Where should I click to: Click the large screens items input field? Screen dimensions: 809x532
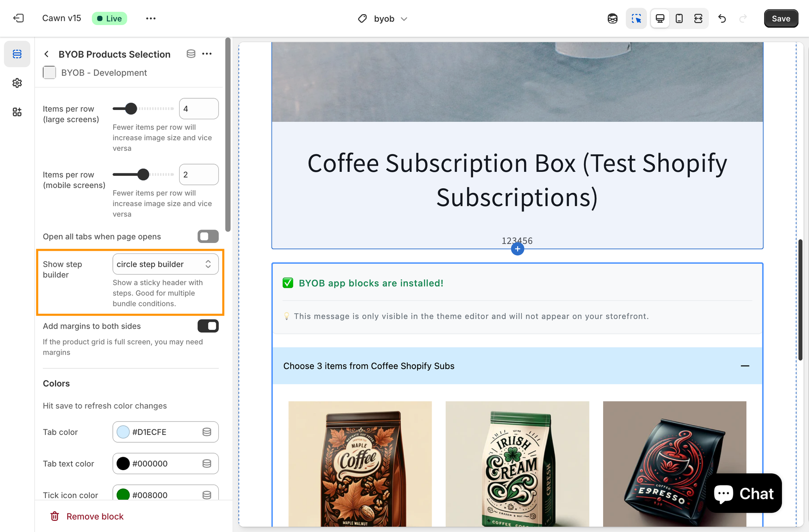click(x=199, y=109)
